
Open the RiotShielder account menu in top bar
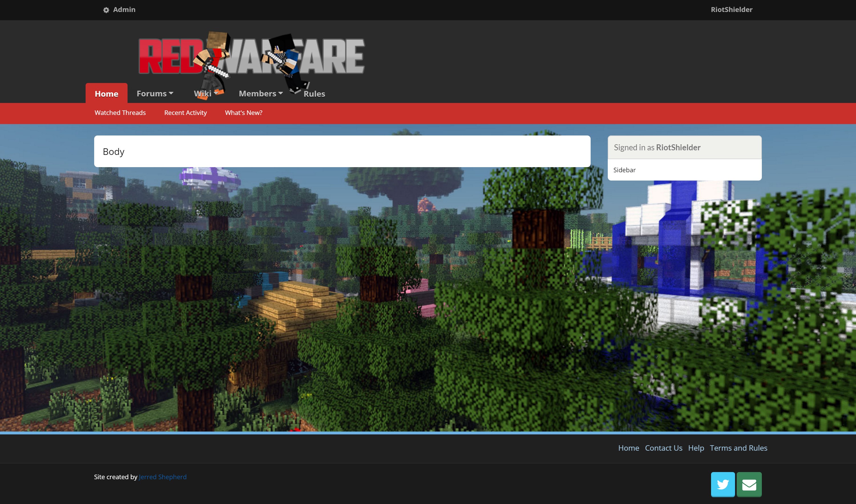(x=731, y=9)
